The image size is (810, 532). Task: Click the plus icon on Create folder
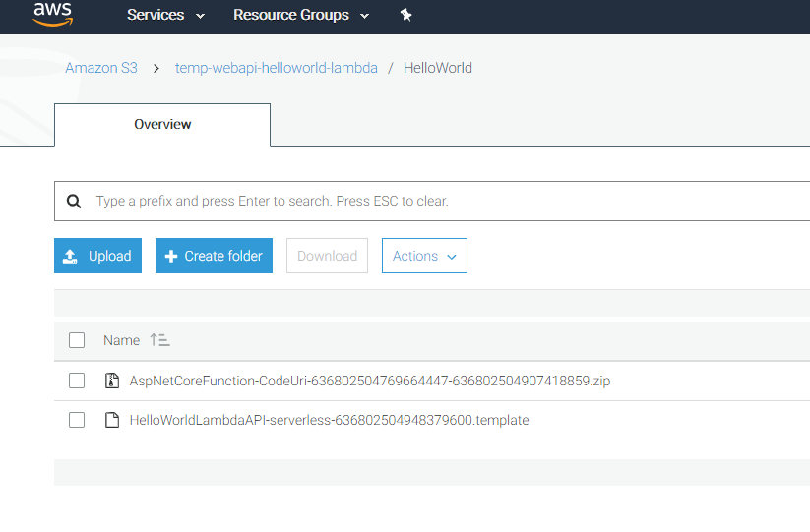click(x=171, y=256)
